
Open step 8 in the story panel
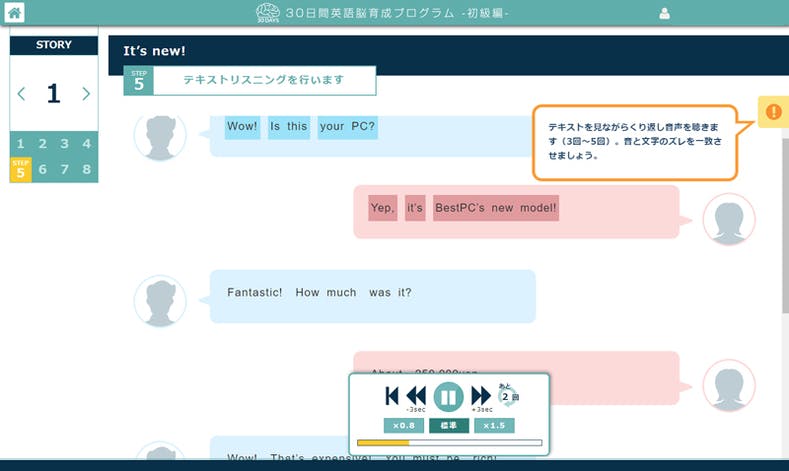click(87, 169)
